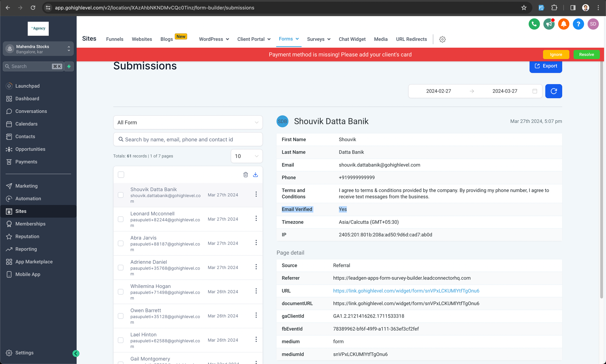Click the 2024-03-27 end date field
This screenshot has width=606, height=364.
coord(505,91)
